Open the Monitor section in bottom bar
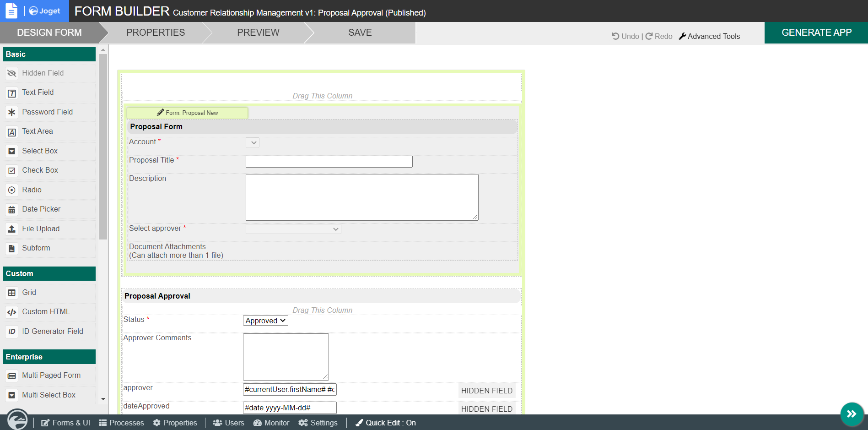 point(271,422)
